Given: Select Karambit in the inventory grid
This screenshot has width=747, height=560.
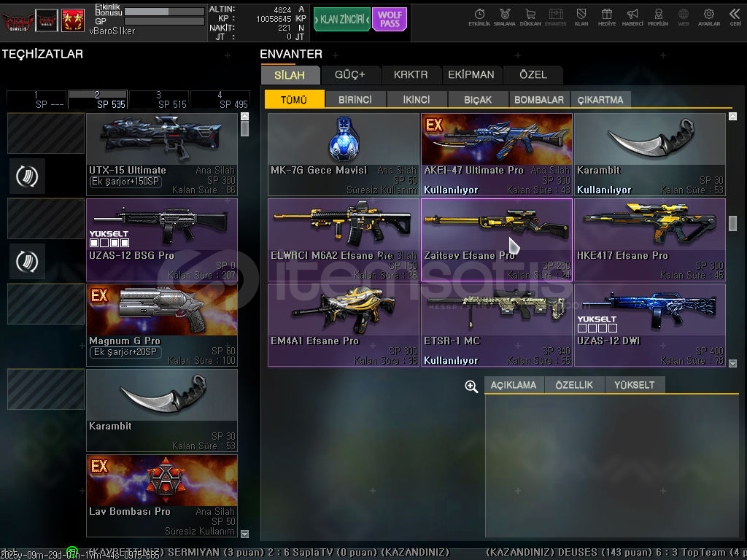Looking at the screenshot, I should tap(650, 155).
